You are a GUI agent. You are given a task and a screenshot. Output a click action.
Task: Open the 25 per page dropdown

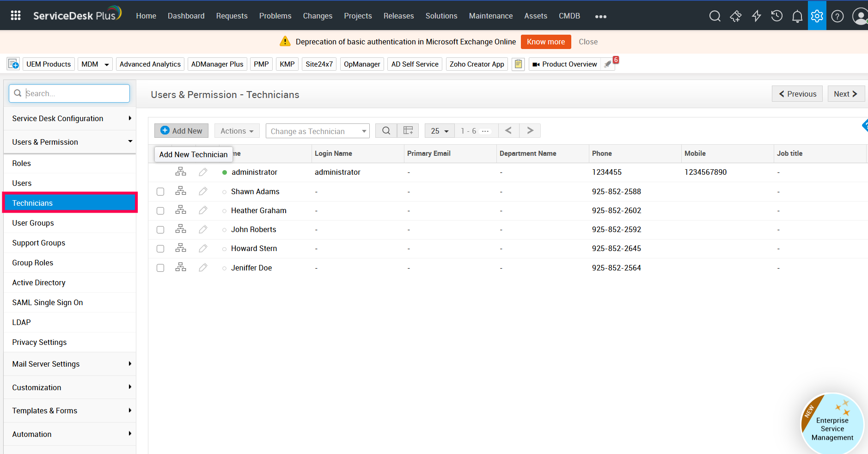tap(440, 131)
